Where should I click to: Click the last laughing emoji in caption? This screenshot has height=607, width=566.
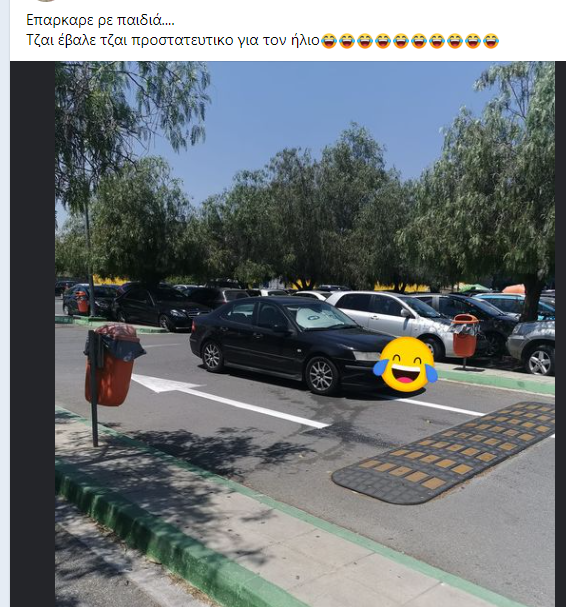[x=491, y=41]
